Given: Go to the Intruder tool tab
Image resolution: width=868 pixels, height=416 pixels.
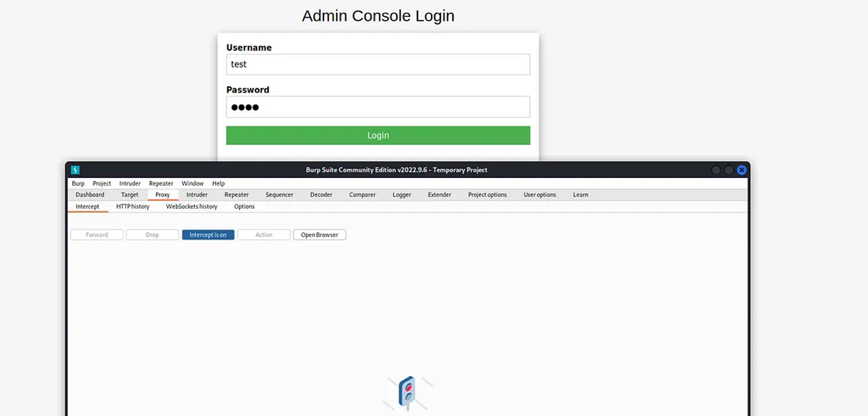Looking at the screenshot, I should tap(197, 195).
